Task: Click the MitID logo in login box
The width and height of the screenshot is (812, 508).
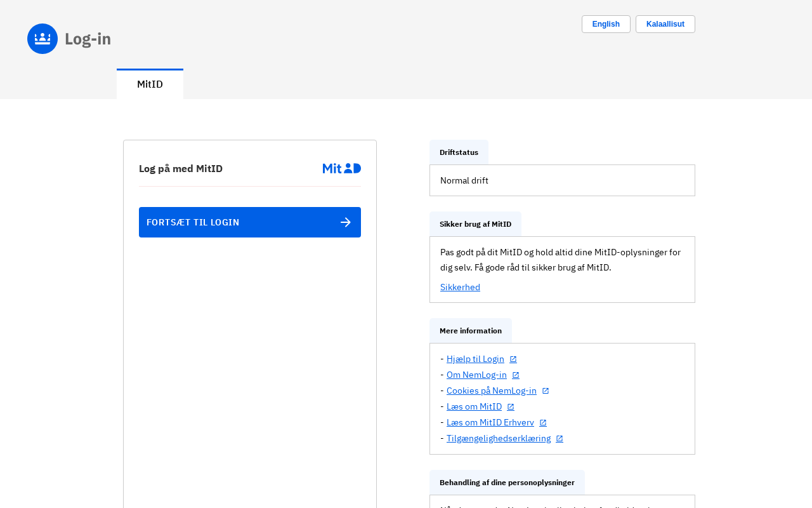Action: 341,168
